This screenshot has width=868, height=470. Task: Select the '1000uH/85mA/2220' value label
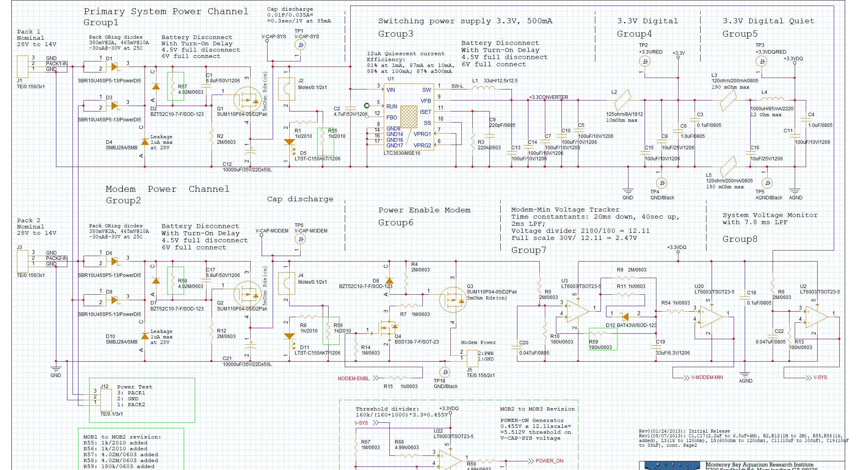point(772,109)
